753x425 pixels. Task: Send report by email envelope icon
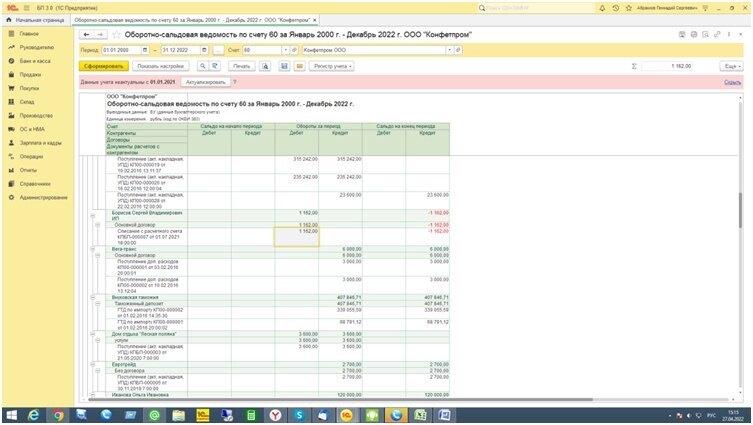tap(300, 66)
